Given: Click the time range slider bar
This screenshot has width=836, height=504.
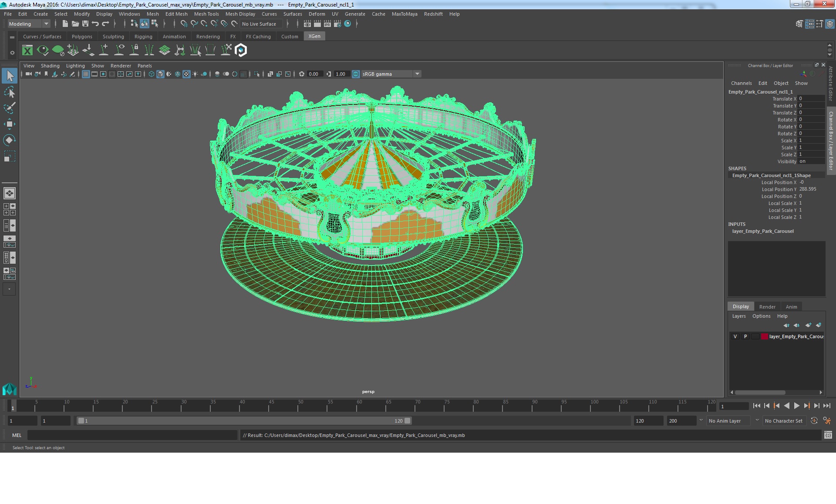Looking at the screenshot, I should pos(244,421).
